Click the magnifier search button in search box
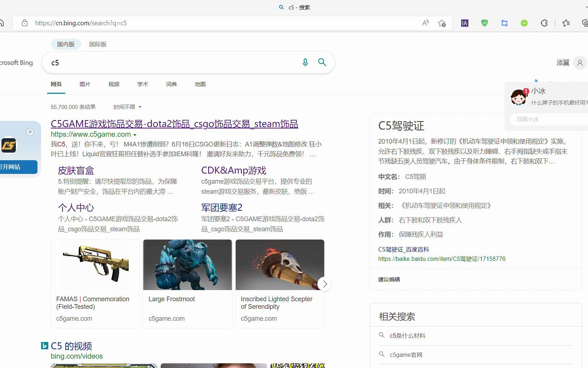The height and width of the screenshot is (368, 588). point(322,62)
